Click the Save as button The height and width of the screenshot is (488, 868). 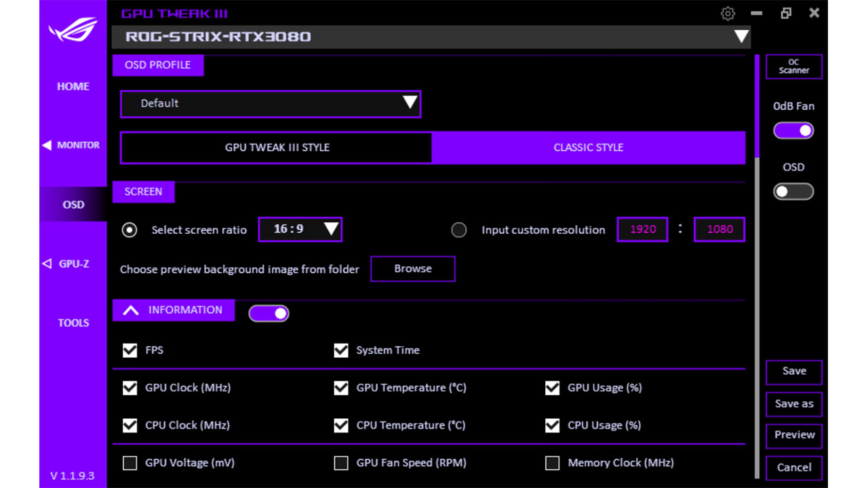coord(794,404)
